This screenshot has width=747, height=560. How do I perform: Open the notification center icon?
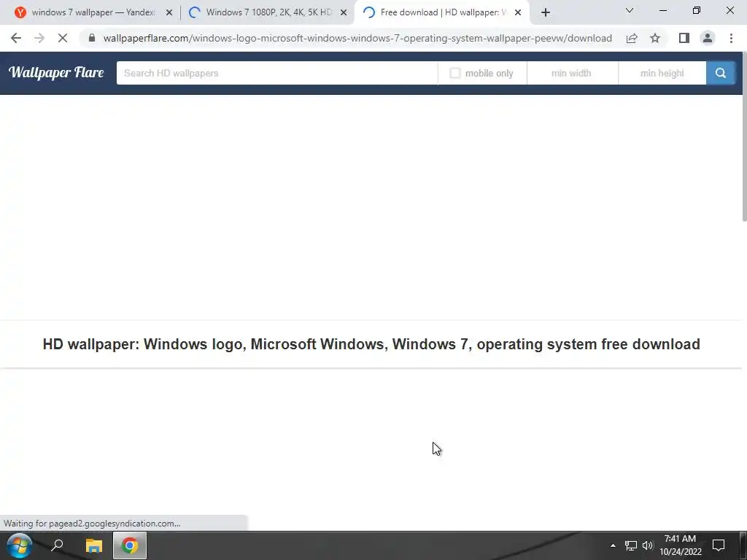[x=719, y=545]
